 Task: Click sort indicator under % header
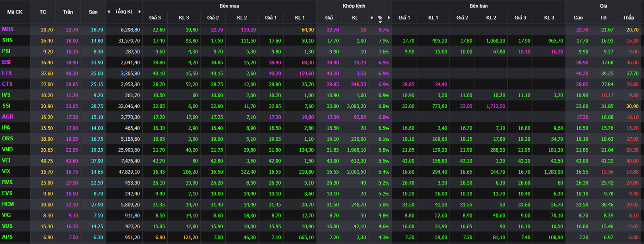tap(380, 22)
